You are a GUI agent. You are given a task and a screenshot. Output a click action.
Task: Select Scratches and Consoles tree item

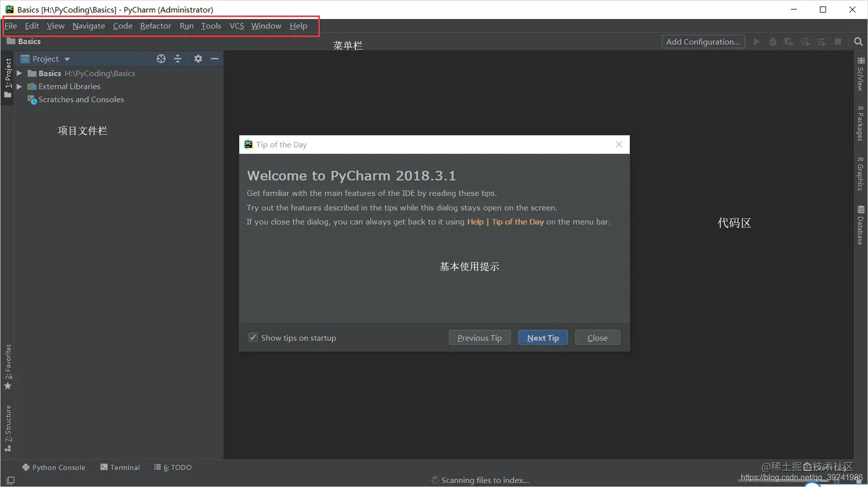click(81, 100)
